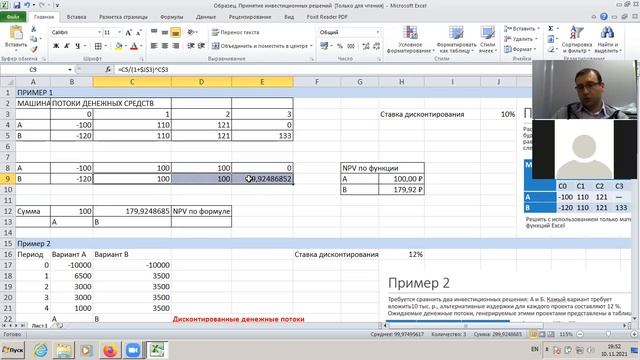Open the Файл tab

(13, 17)
